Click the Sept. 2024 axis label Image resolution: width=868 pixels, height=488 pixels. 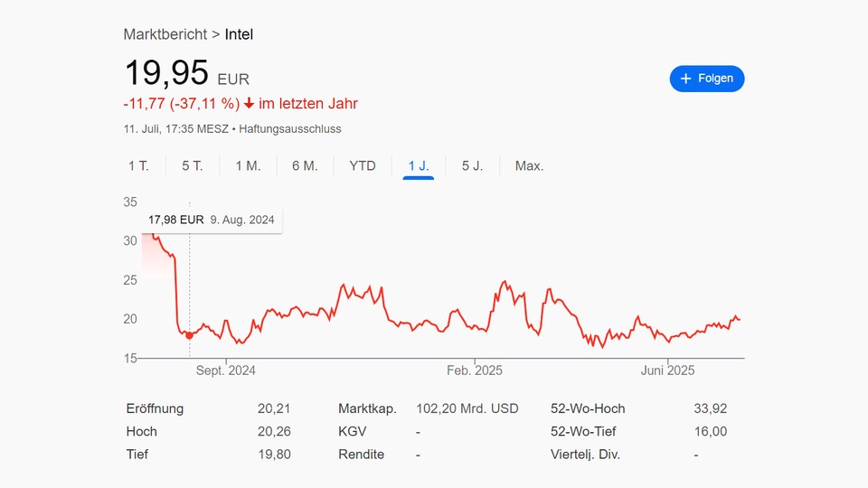click(225, 371)
